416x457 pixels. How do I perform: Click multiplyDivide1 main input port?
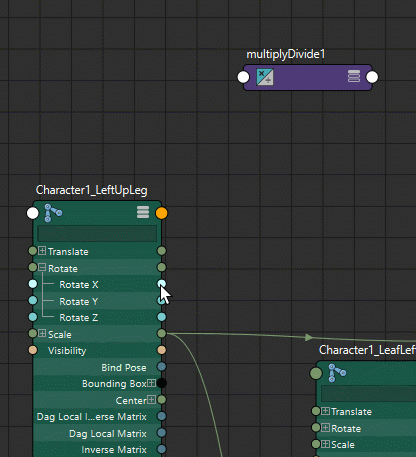243,77
